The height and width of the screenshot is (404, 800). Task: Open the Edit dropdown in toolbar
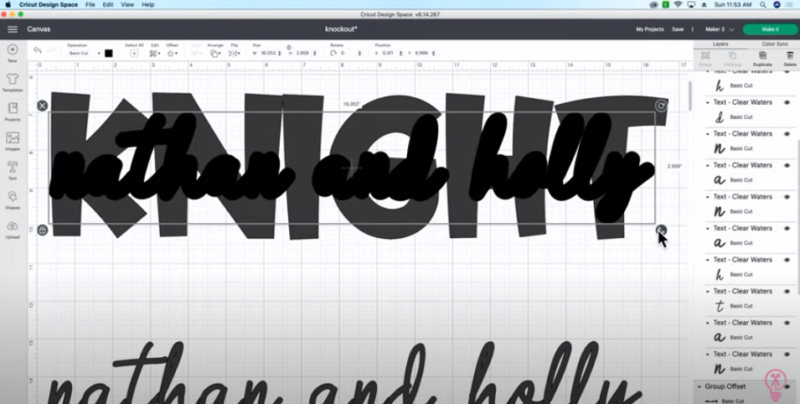click(x=155, y=54)
